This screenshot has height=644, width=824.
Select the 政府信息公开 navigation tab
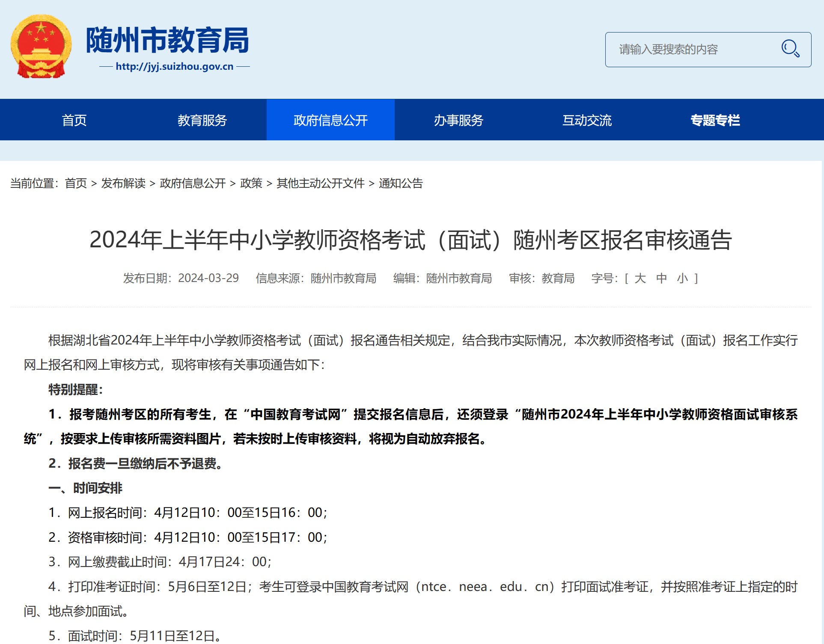[330, 120]
